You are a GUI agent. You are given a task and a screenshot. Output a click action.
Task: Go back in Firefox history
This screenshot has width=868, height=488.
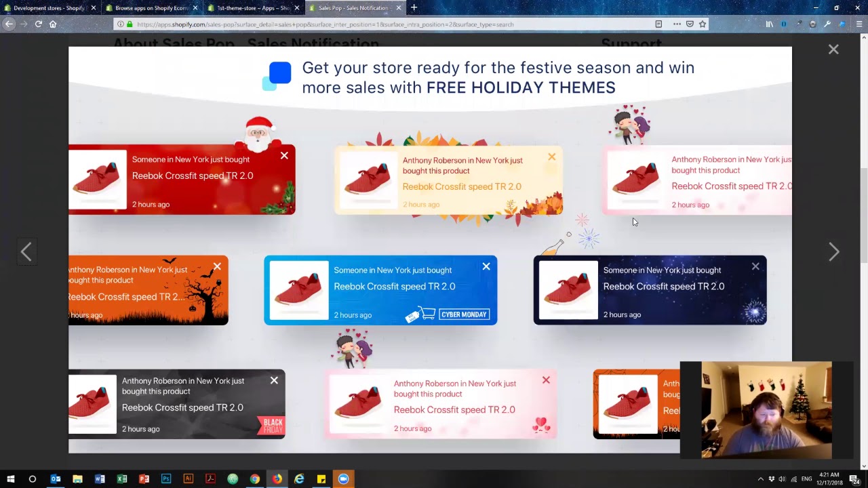pos(9,24)
